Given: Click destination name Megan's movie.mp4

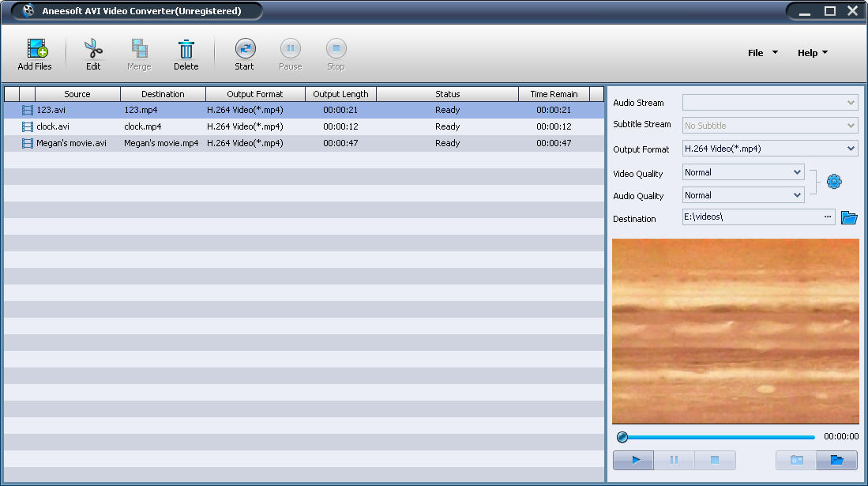Looking at the screenshot, I should [x=161, y=144].
